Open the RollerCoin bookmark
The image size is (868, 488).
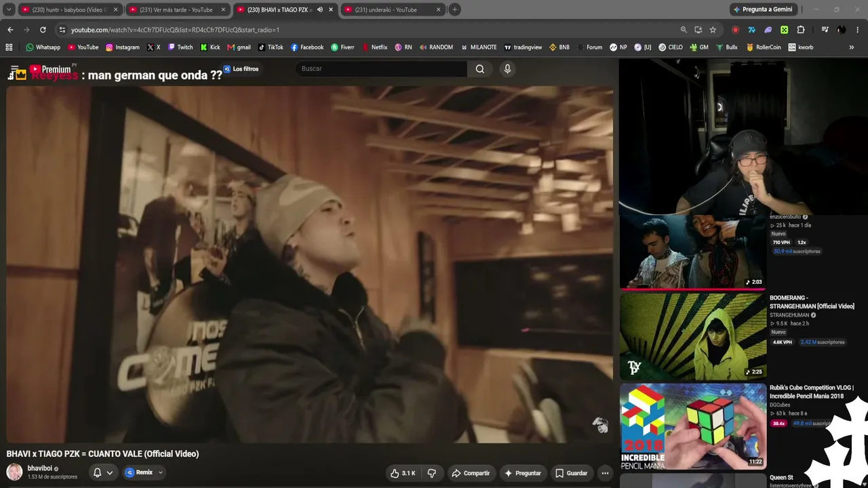click(764, 47)
